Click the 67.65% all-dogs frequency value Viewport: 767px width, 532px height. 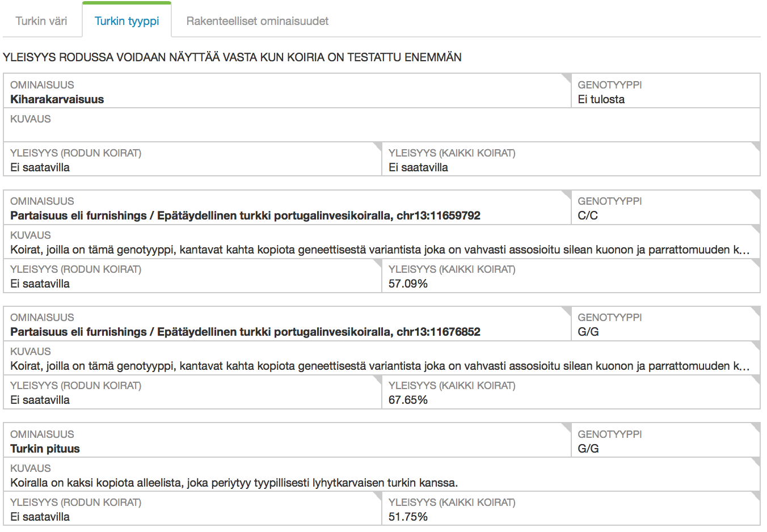pos(408,400)
